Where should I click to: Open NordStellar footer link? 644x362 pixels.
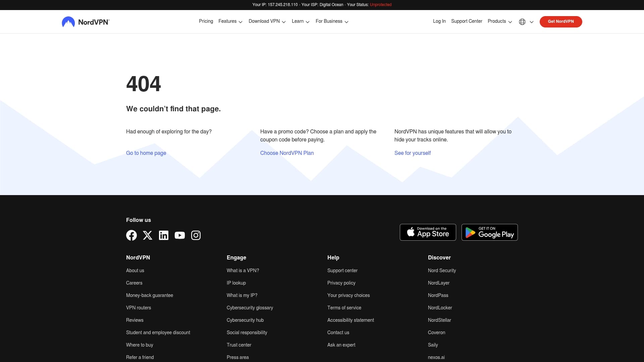pos(439,320)
